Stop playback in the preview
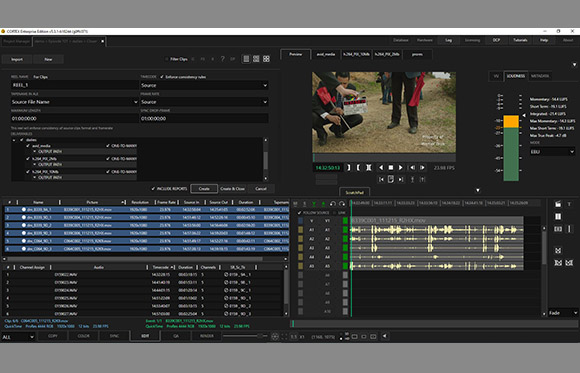This screenshot has width=580, height=373. click(391, 168)
